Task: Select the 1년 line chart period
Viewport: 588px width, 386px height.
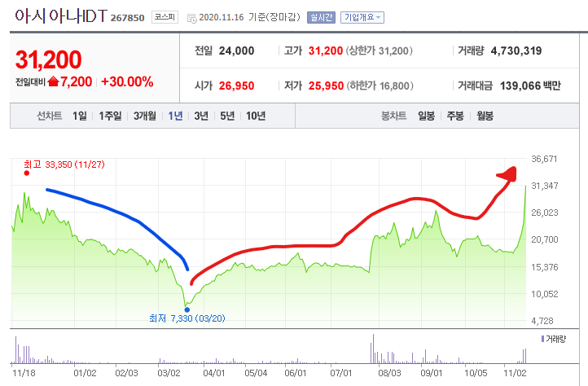Action: click(x=175, y=116)
